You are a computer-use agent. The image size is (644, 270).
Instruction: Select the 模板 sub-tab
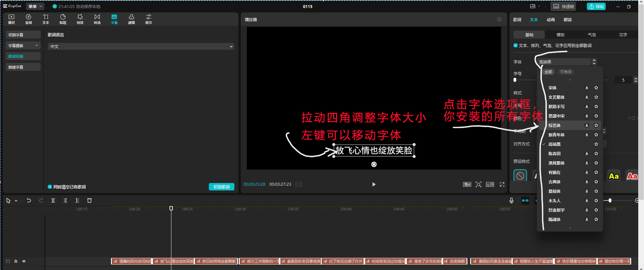[x=560, y=35]
